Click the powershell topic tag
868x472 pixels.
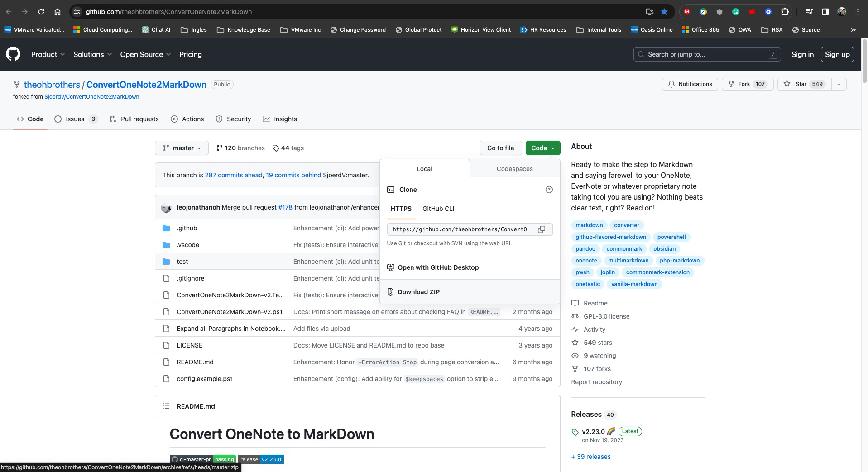tap(671, 237)
